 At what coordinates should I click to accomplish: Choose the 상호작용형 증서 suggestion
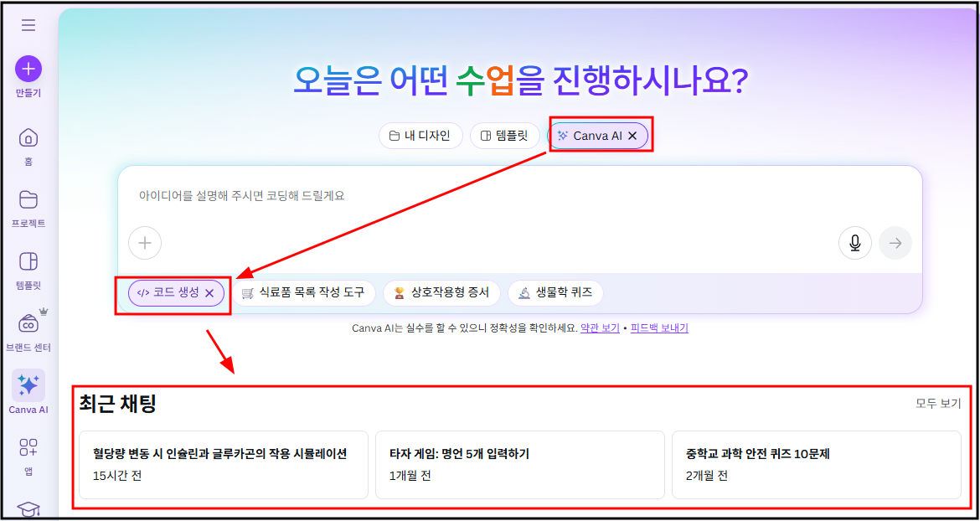(x=442, y=293)
